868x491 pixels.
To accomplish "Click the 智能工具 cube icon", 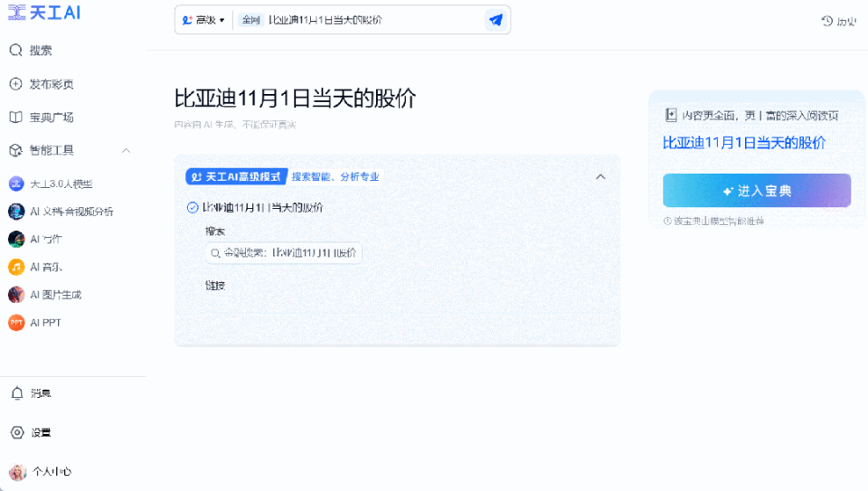I will [15, 150].
